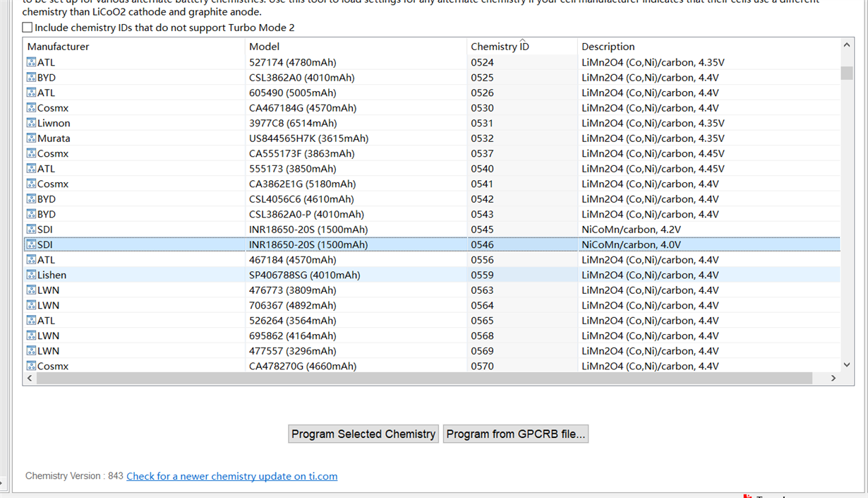Click the row icon beside Liwnon
The width and height of the screenshot is (868, 498).
31,123
